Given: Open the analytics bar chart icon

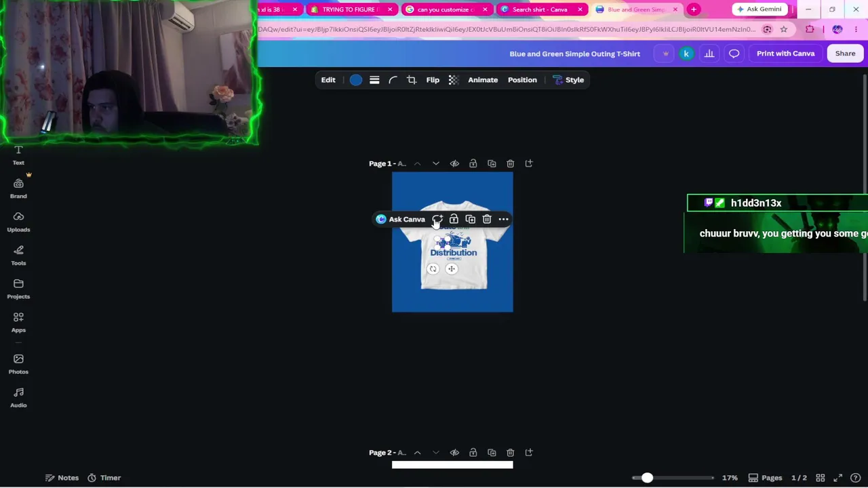Looking at the screenshot, I should click(x=709, y=54).
